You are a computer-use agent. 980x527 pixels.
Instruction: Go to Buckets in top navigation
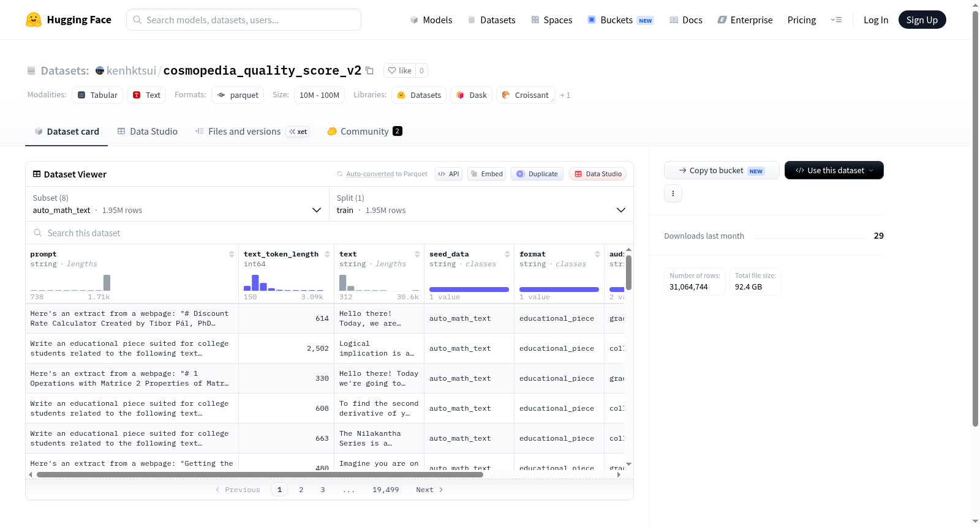click(x=620, y=20)
